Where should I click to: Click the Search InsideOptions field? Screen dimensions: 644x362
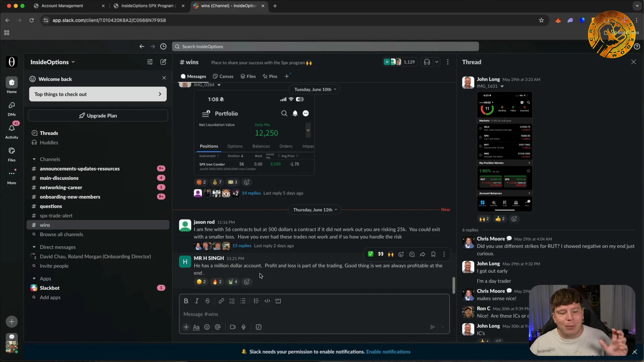(325, 47)
